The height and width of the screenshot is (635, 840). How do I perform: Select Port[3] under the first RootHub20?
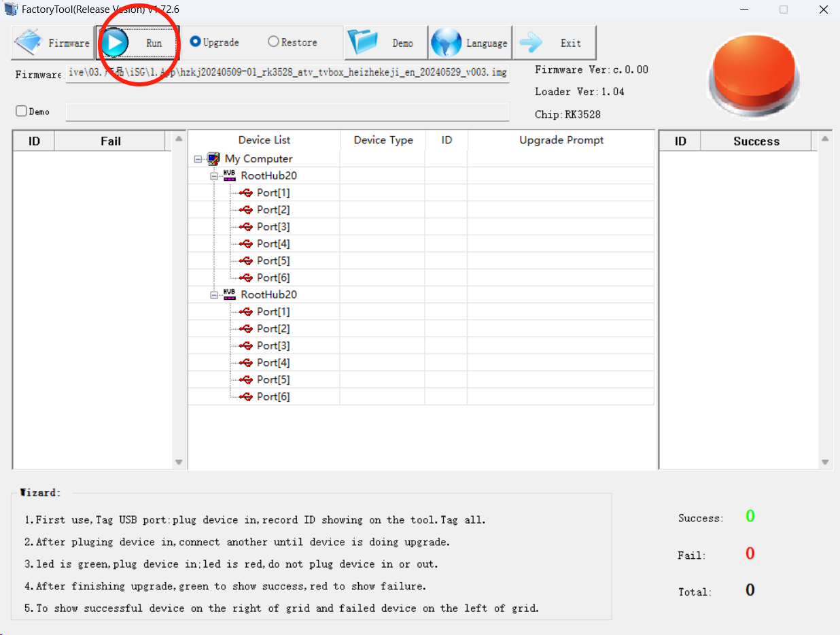[x=273, y=226]
